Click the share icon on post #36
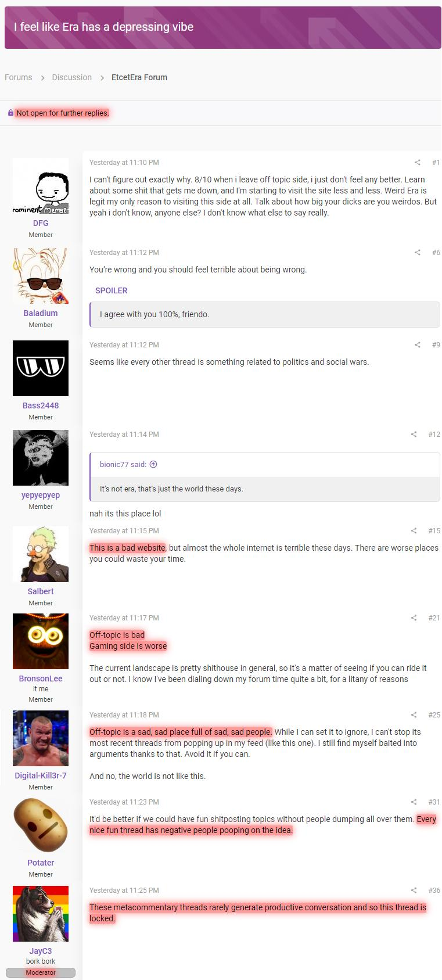The image size is (442, 980). pos(414,891)
